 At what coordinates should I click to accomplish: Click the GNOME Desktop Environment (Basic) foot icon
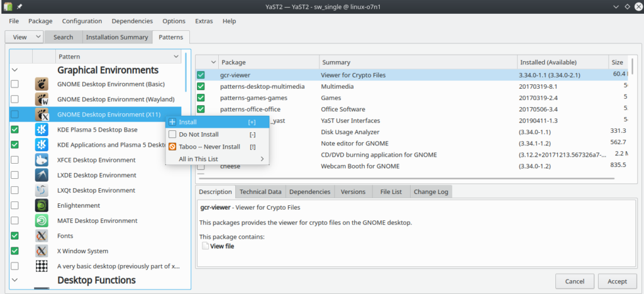tap(42, 84)
